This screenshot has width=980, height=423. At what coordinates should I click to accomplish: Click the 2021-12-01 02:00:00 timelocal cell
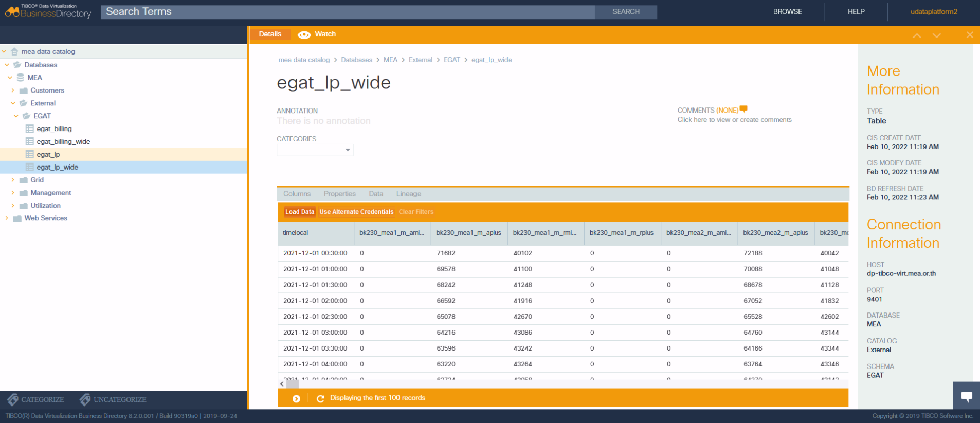click(315, 301)
